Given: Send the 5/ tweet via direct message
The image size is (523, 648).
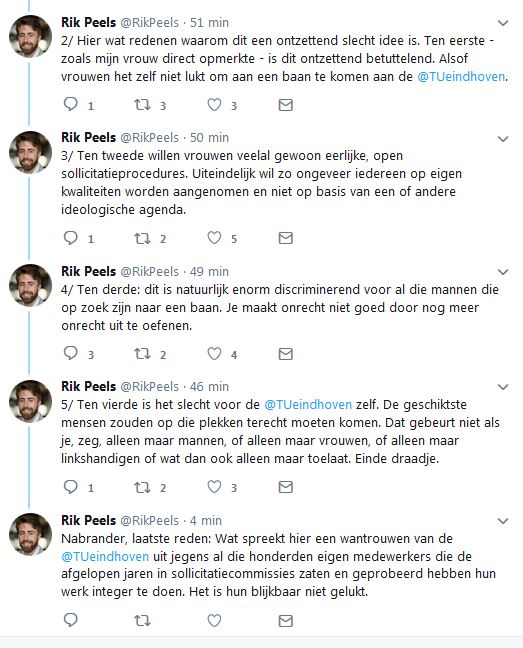Looking at the screenshot, I should (x=285, y=487).
